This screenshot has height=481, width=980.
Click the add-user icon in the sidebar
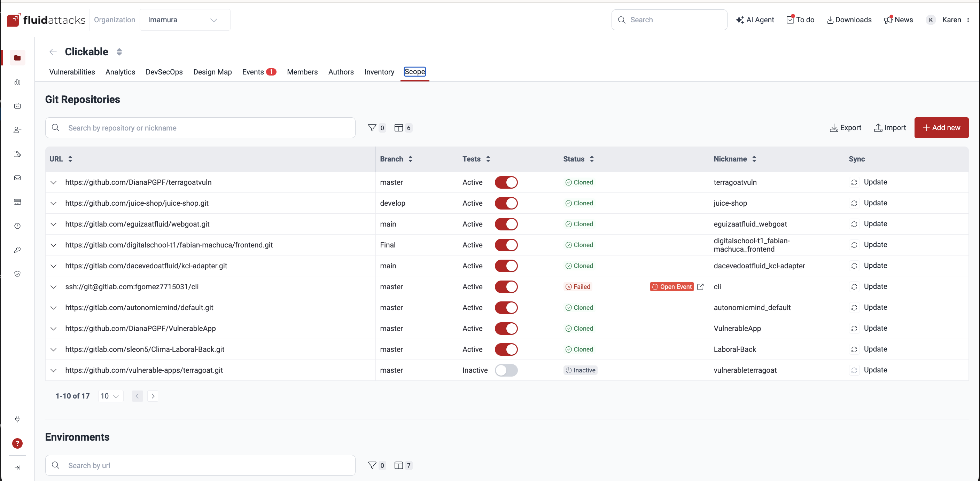coord(17,130)
